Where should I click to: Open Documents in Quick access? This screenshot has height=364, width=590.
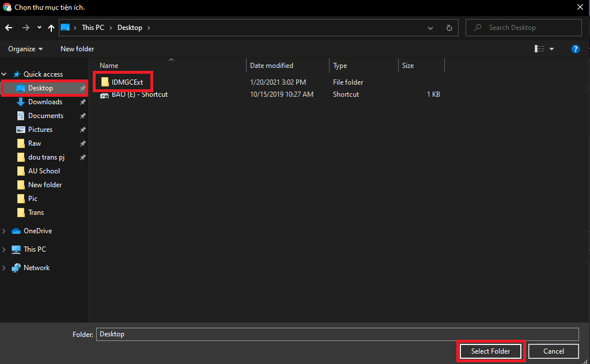[x=46, y=116]
